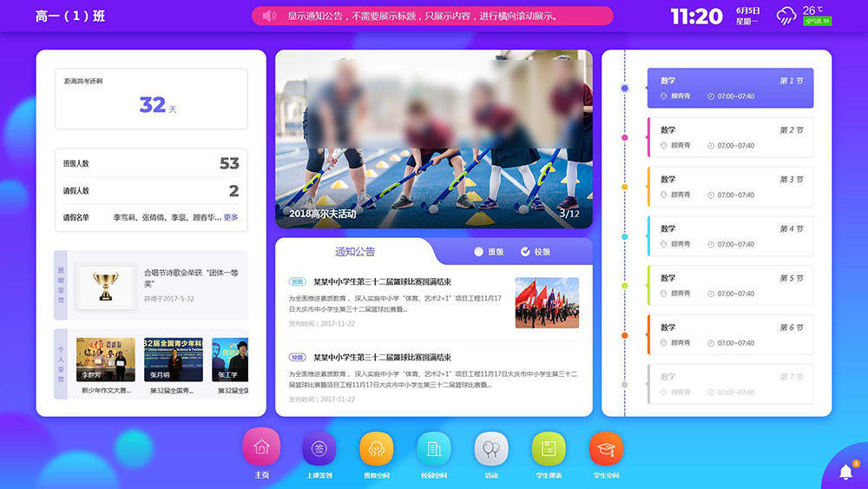The height and width of the screenshot is (489, 868).
Task: Click the teacher avatar icon in 第 4 节 card
Action: [664, 244]
